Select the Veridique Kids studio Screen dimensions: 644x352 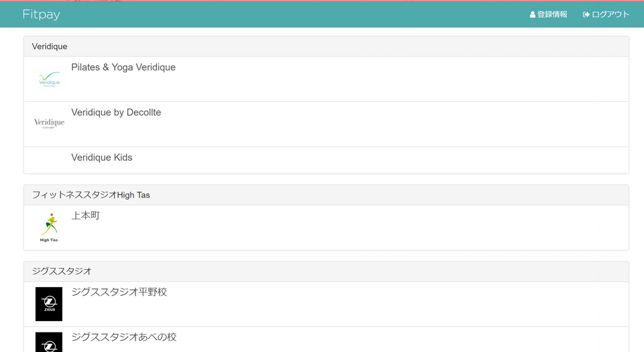click(x=101, y=158)
